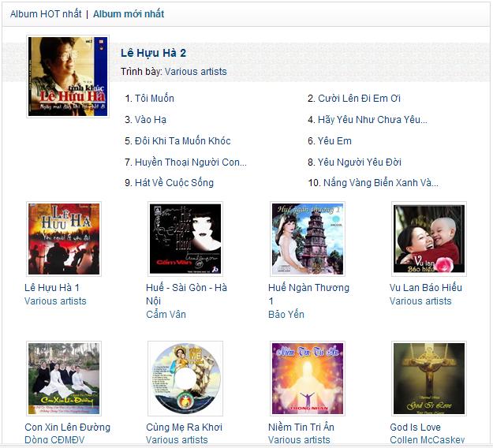Image resolution: width=493 pixels, height=448 pixels.
Task: View the Huế Ngàn Thương 1 album cover
Action: 308,239
